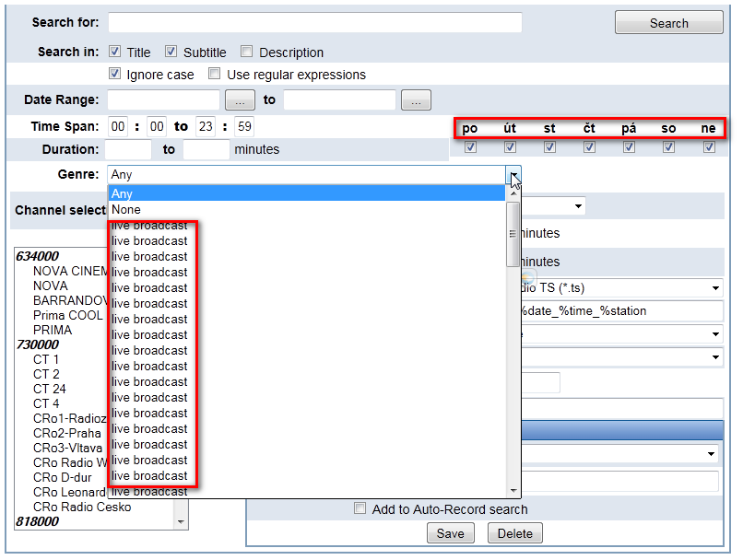The image size is (743, 560).
Task: Select the CT 24 channel
Action: [x=48, y=389]
